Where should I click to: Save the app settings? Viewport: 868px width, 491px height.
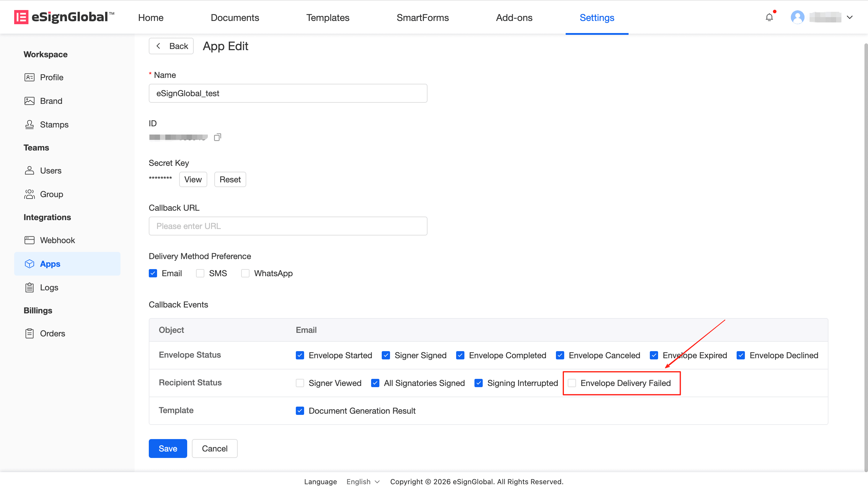pos(168,448)
